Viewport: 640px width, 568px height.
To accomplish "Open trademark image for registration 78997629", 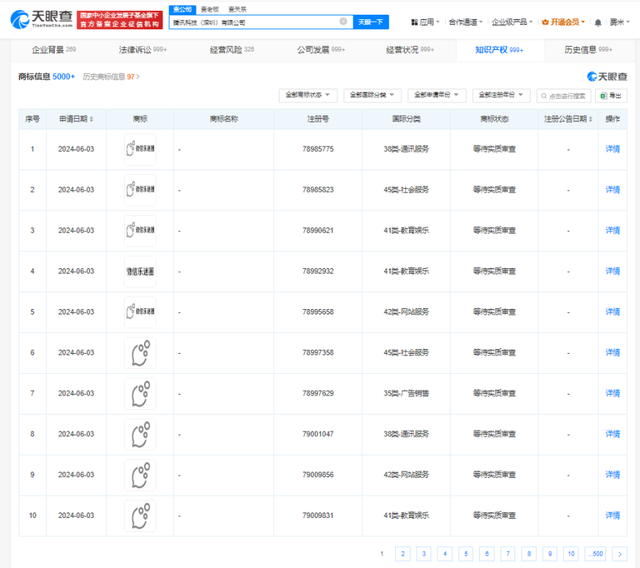I will 140,394.
